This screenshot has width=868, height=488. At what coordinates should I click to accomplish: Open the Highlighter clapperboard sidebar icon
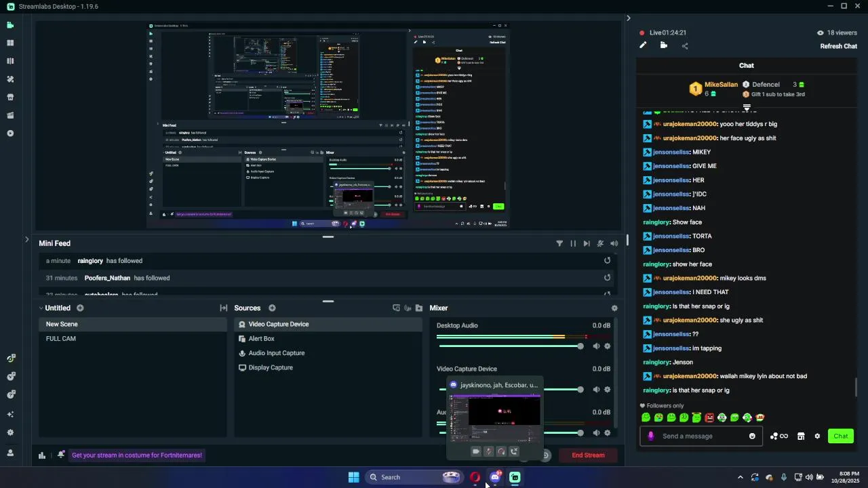[x=10, y=115]
